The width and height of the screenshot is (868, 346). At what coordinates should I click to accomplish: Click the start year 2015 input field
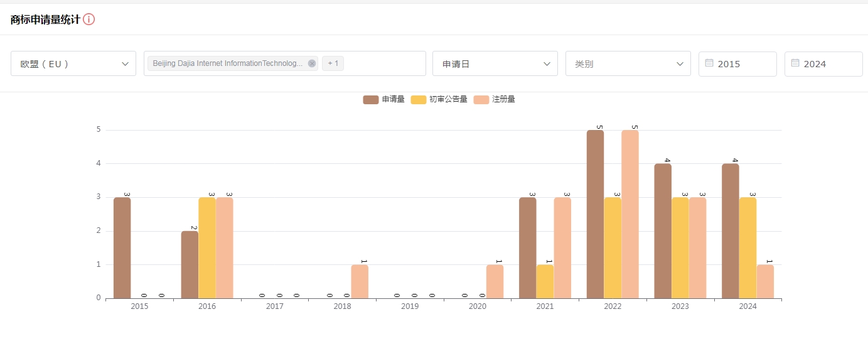point(744,63)
